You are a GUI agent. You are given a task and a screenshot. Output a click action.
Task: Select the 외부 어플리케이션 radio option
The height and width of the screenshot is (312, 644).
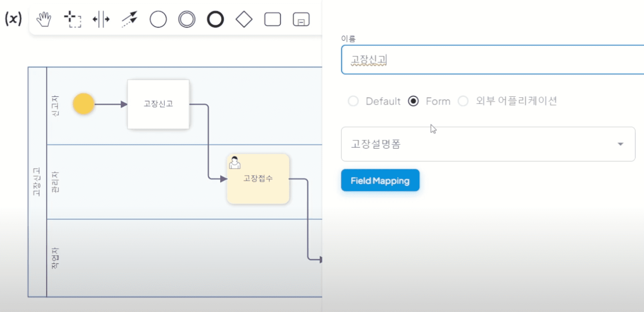click(x=463, y=101)
